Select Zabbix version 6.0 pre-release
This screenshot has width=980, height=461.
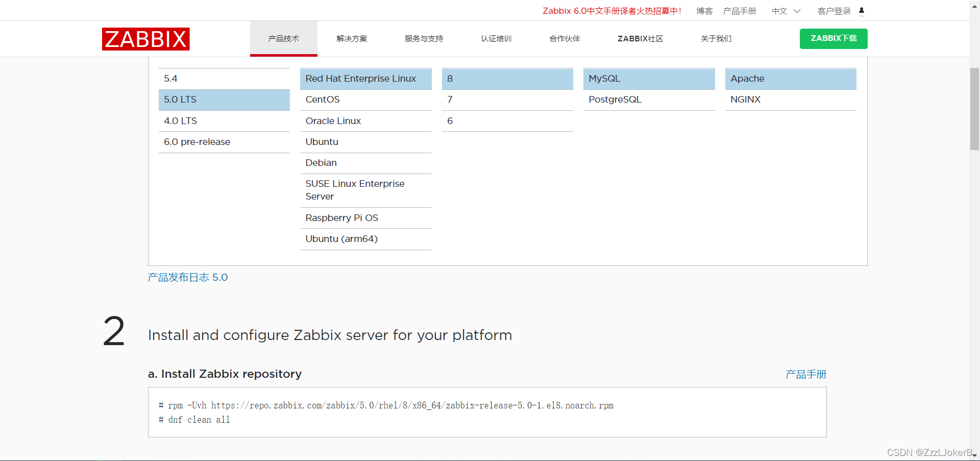(x=224, y=142)
